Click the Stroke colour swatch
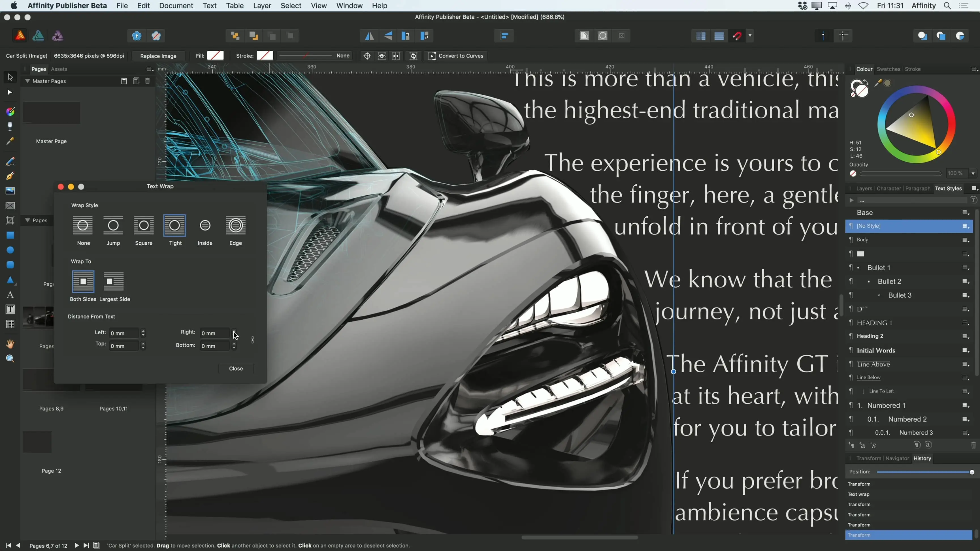Screen dimensions: 980x551 pyautogui.click(x=265, y=56)
